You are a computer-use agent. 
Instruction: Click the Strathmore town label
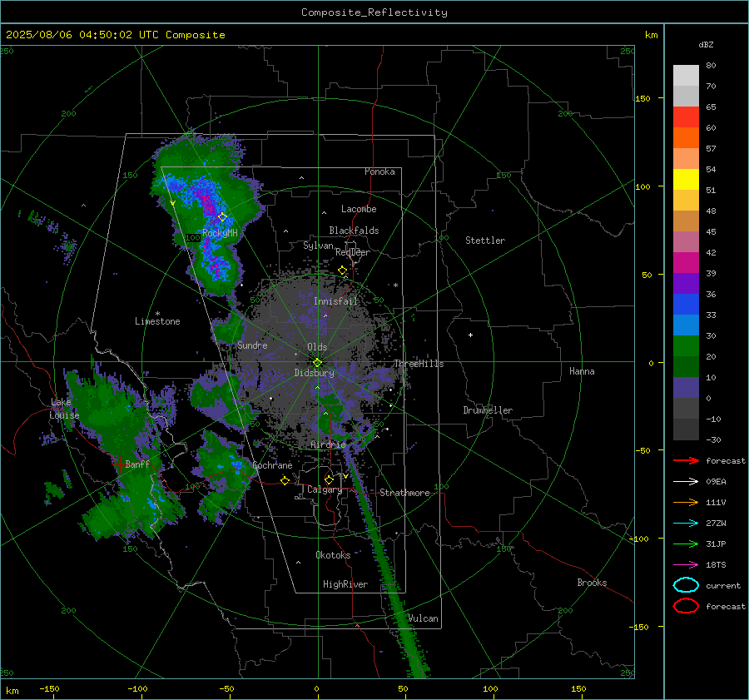tap(404, 493)
